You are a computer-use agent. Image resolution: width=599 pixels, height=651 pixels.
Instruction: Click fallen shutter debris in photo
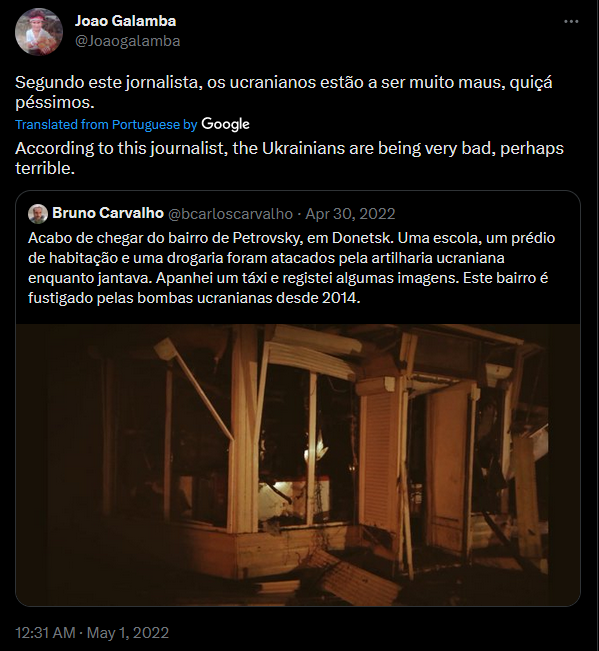tap(359, 579)
